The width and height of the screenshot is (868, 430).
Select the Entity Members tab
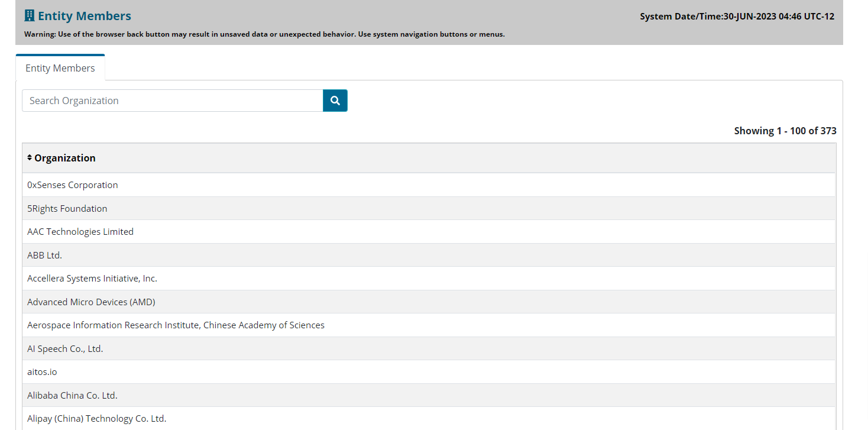pyautogui.click(x=60, y=68)
